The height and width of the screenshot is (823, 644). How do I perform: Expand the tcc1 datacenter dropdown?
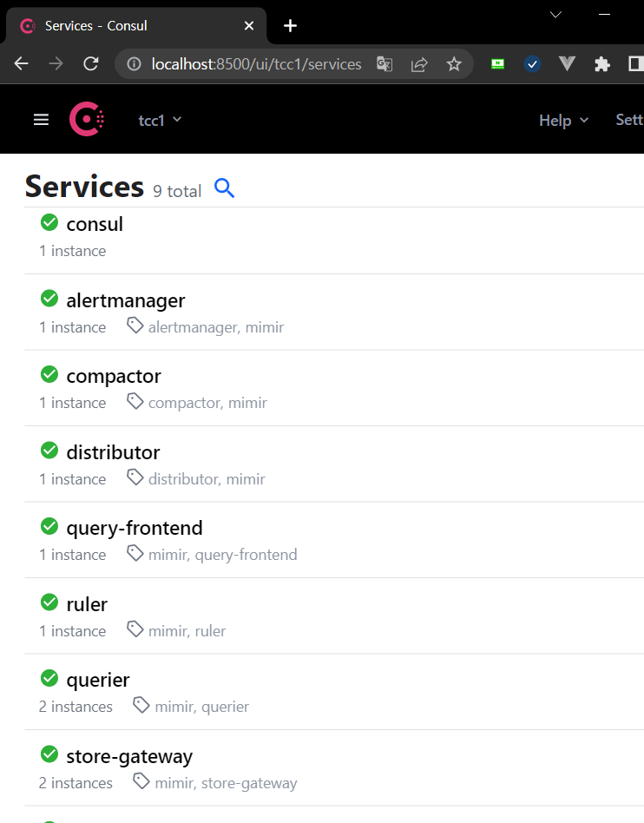pos(161,120)
